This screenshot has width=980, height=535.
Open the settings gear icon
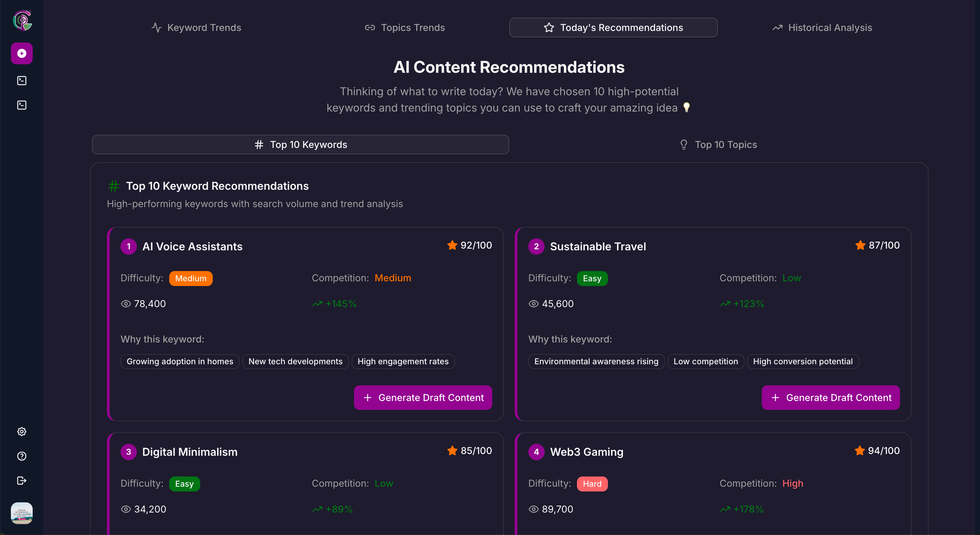click(x=22, y=432)
